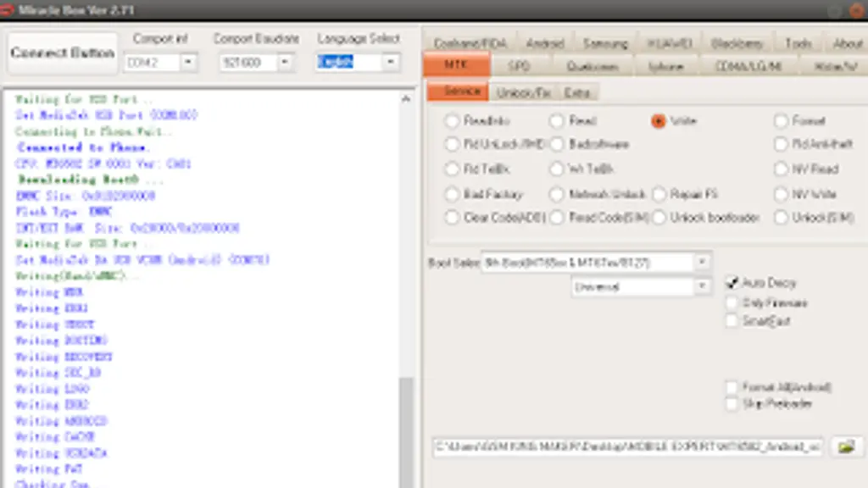Click the Connect Button
The width and height of the screenshot is (868, 488).
click(62, 53)
